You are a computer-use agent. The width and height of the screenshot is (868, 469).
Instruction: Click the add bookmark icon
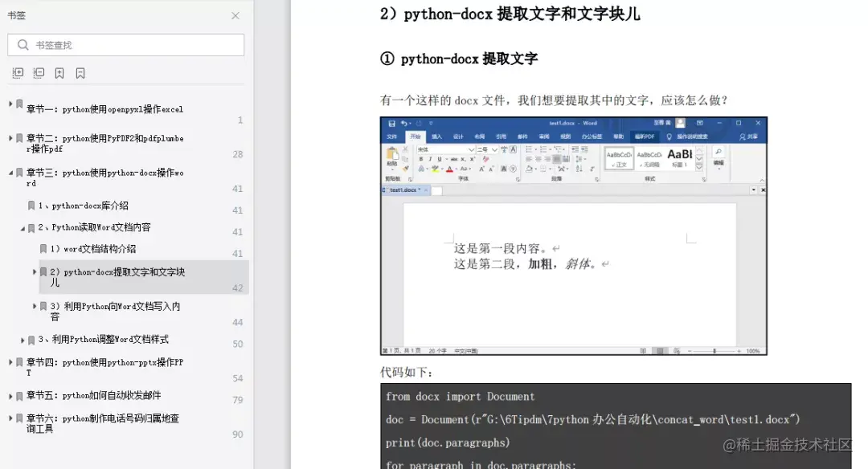[x=59, y=72]
